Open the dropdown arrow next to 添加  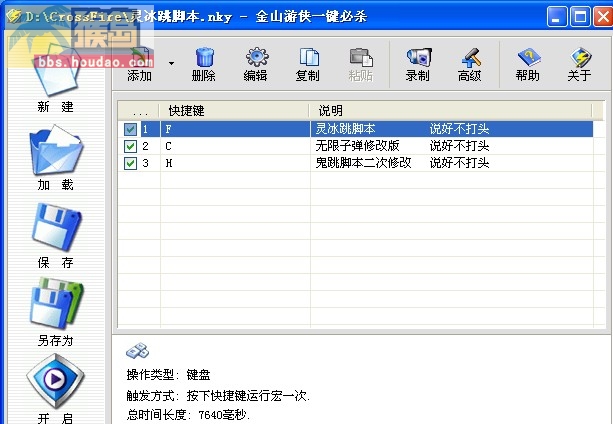pos(171,63)
